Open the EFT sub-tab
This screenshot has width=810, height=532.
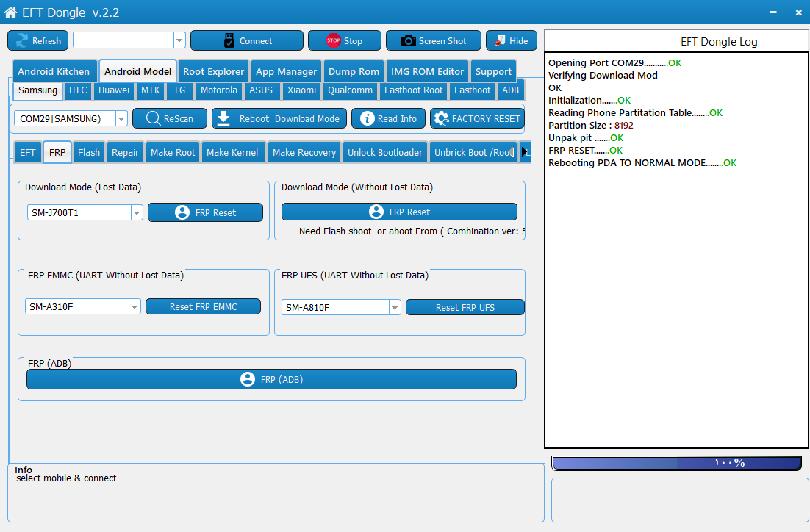(x=28, y=152)
